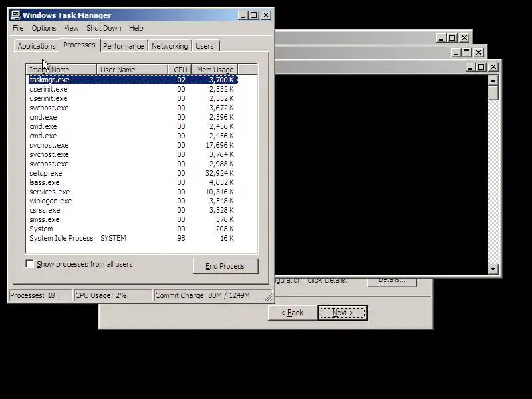
Task: Click the scrollbar thumb in the black window
Action: [493, 92]
